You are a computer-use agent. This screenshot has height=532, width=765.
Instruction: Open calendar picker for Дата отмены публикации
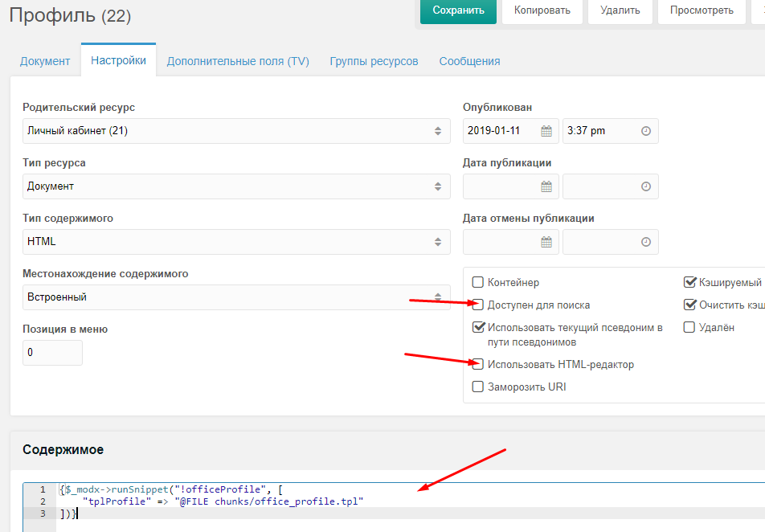point(546,242)
